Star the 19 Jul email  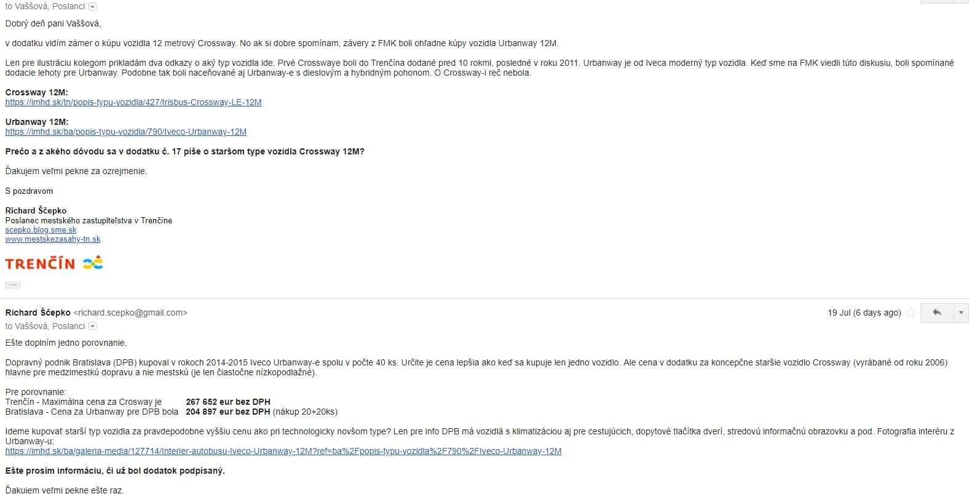(911, 313)
